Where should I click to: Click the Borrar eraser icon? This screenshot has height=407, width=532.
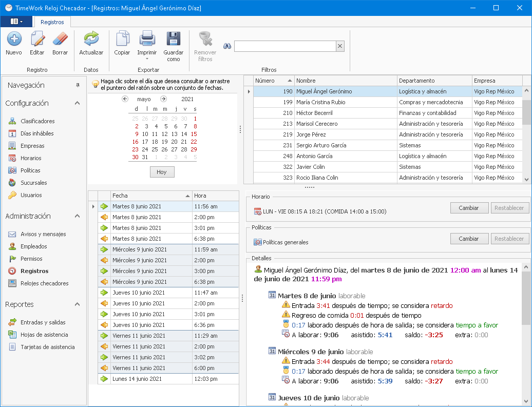(60, 40)
